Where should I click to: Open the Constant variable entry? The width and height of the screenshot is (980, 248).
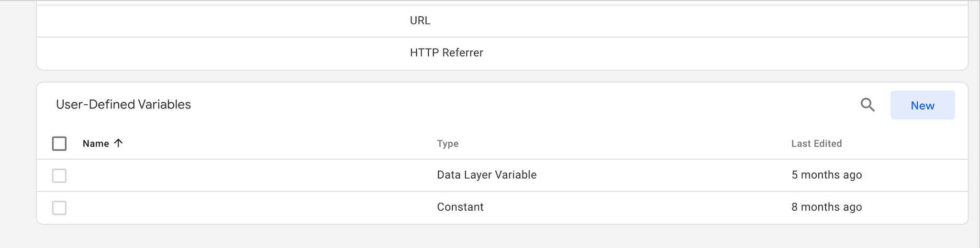tap(460, 207)
